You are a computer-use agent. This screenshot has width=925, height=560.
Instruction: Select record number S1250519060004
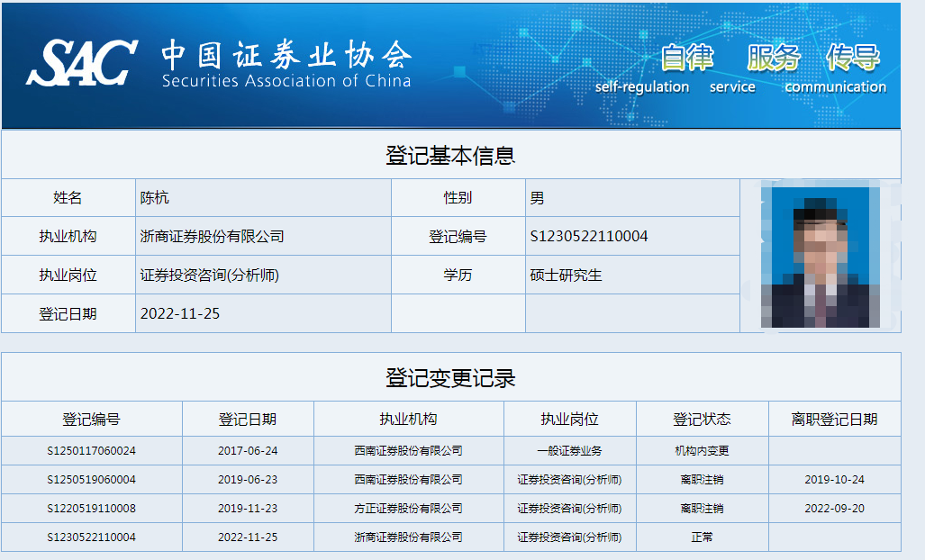[92, 480]
